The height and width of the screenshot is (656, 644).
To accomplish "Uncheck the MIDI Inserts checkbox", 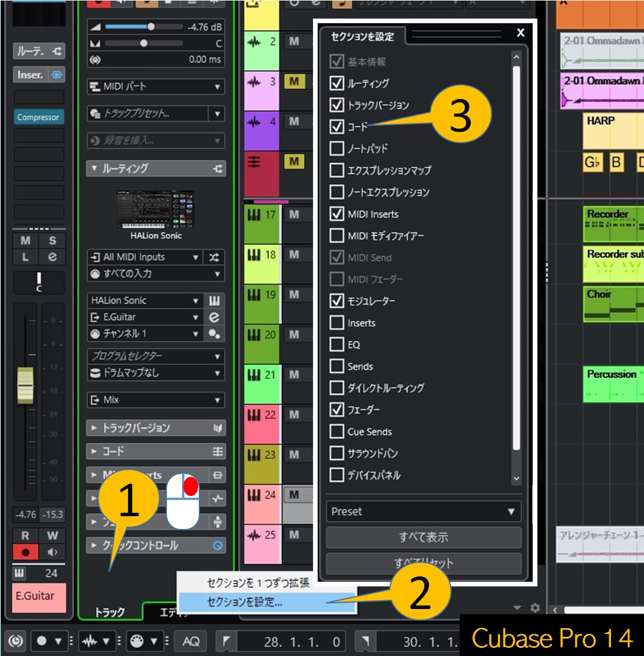I will point(337,214).
